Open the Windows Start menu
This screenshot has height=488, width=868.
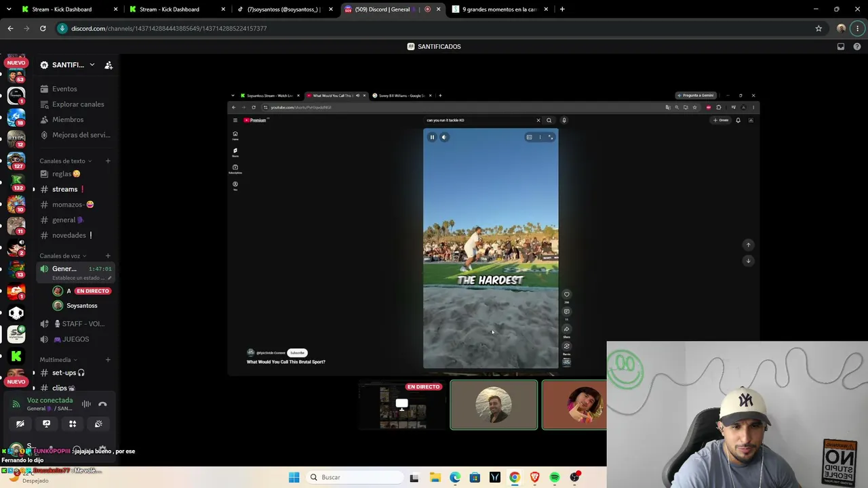point(294,477)
